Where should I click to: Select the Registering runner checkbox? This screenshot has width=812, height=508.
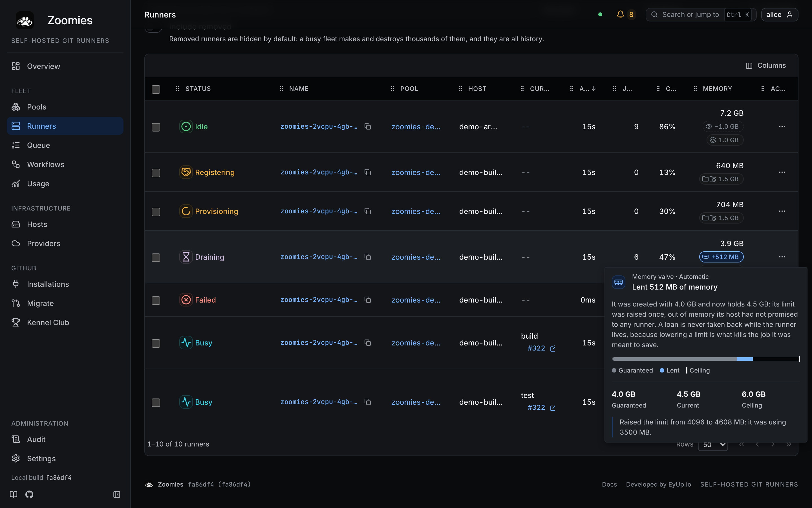(156, 173)
